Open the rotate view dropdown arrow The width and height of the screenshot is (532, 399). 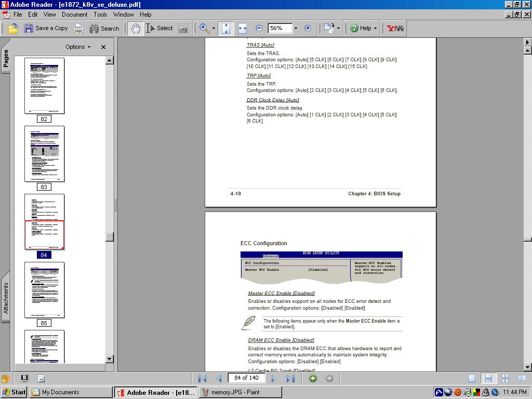[x=338, y=29]
